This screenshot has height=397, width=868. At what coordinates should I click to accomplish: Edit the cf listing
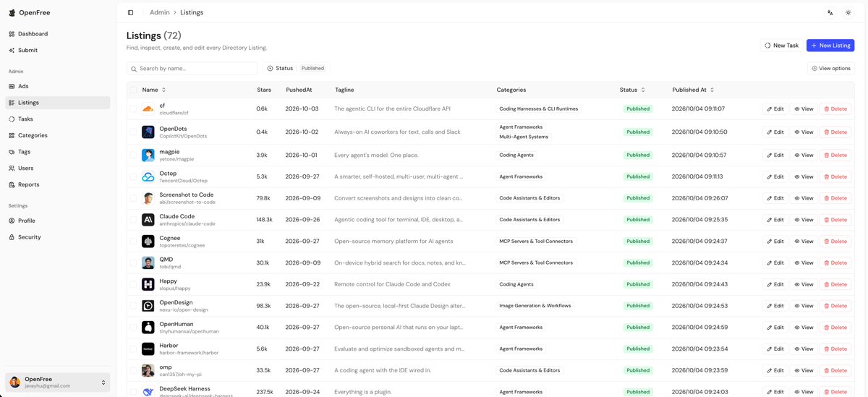(775, 109)
